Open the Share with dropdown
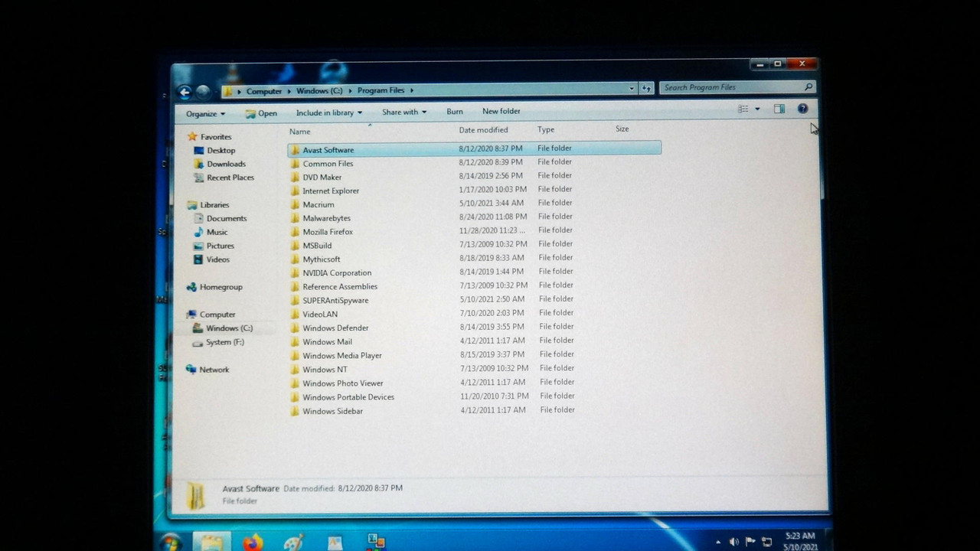The image size is (980, 551). [404, 112]
